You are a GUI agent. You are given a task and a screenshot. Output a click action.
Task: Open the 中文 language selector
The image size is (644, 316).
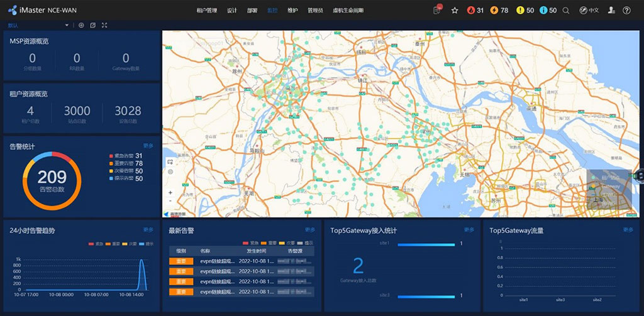point(589,11)
